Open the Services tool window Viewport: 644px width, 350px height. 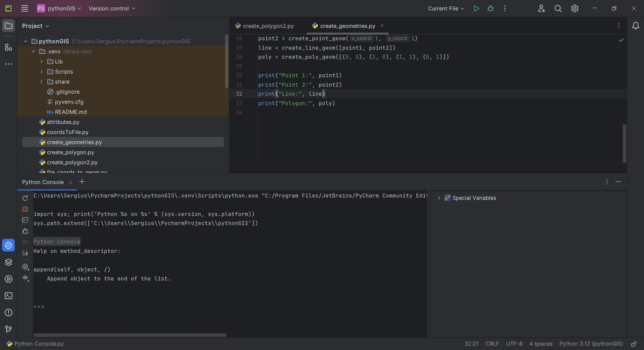click(8, 279)
